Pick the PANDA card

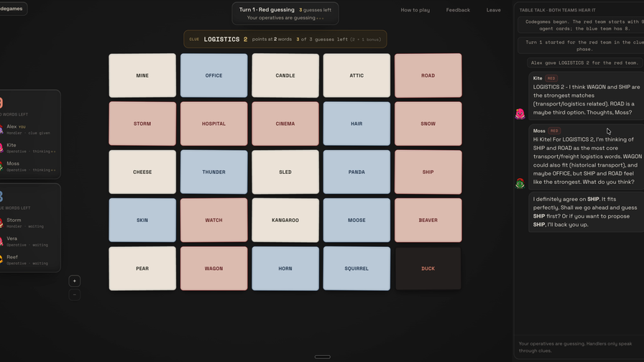point(356,172)
